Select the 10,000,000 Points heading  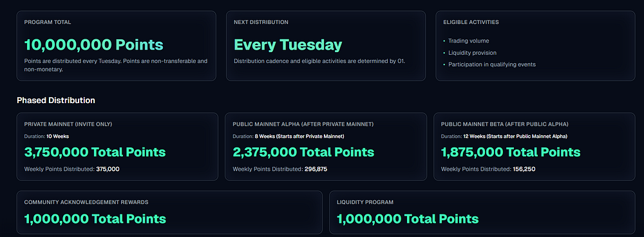point(93,45)
